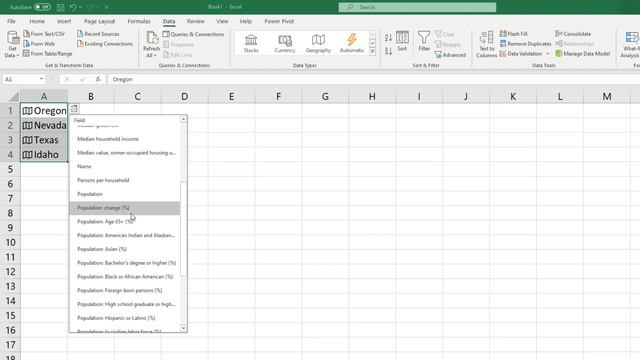The height and width of the screenshot is (360, 640).
Task: Choose Population change (%) field
Action: [124, 208]
